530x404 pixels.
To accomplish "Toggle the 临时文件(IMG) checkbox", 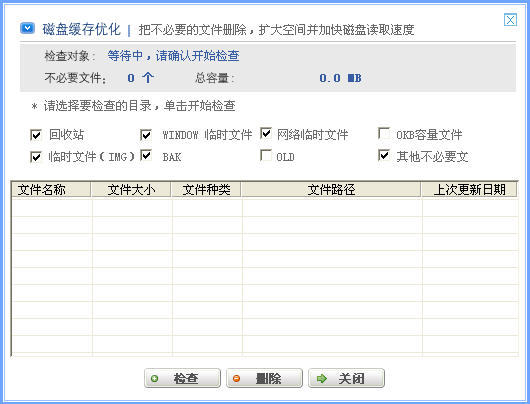I will [x=35, y=157].
